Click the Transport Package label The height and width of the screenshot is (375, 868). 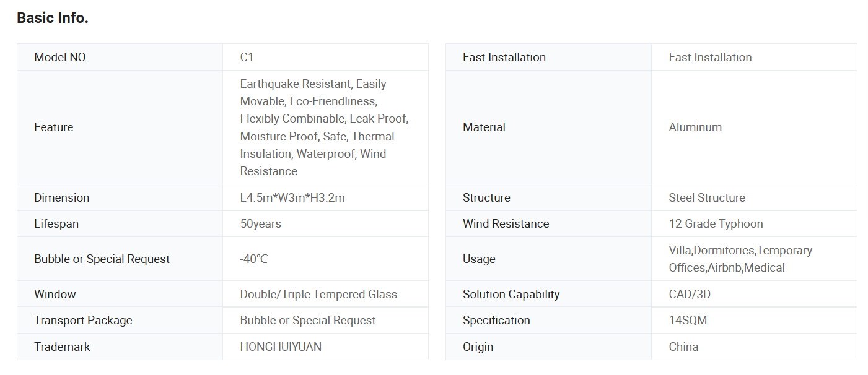(83, 320)
